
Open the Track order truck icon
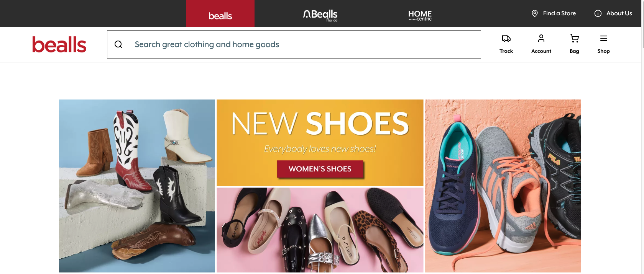coord(506,38)
